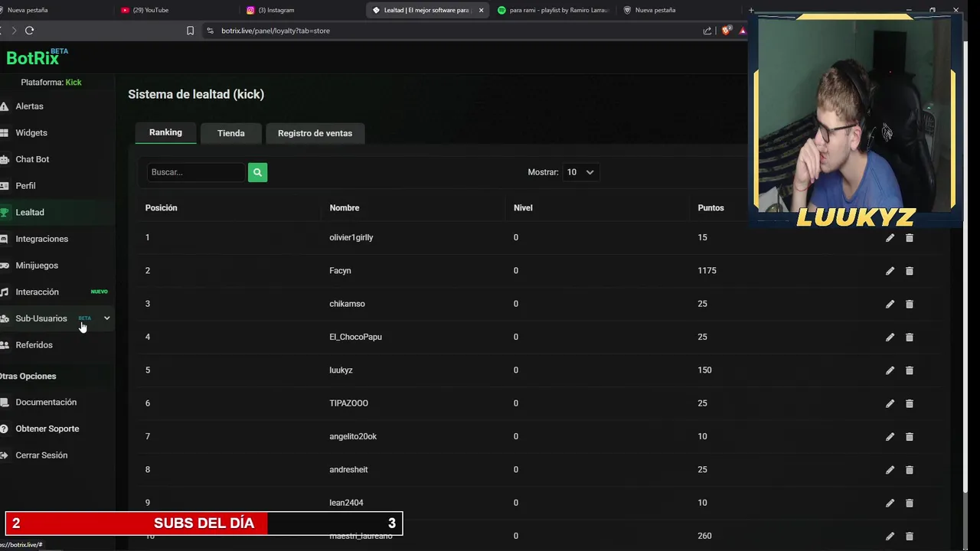The width and height of the screenshot is (980, 551).
Task: Open Perfil in the sidebar
Action: (x=25, y=186)
